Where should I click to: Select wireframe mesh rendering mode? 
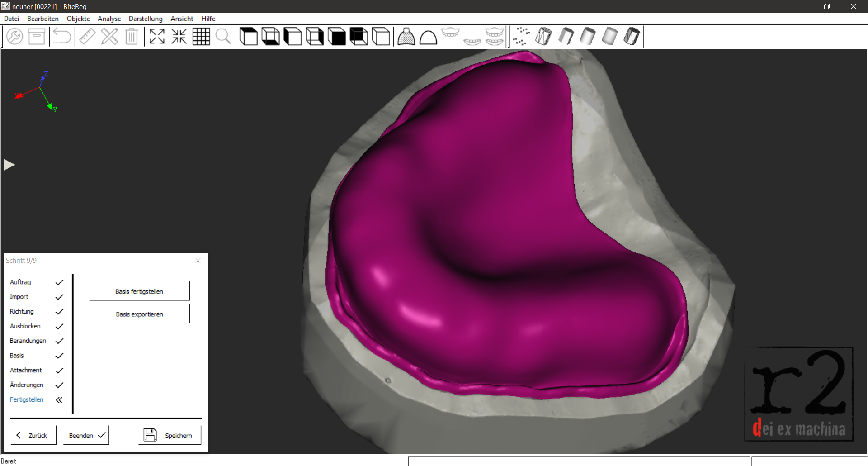(x=543, y=36)
